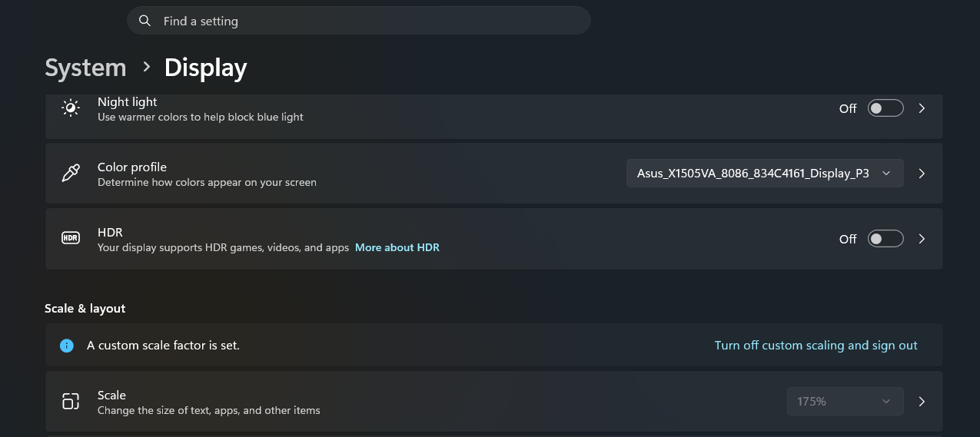Expand Night light settings chevron
The width and height of the screenshot is (980, 437).
click(922, 108)
